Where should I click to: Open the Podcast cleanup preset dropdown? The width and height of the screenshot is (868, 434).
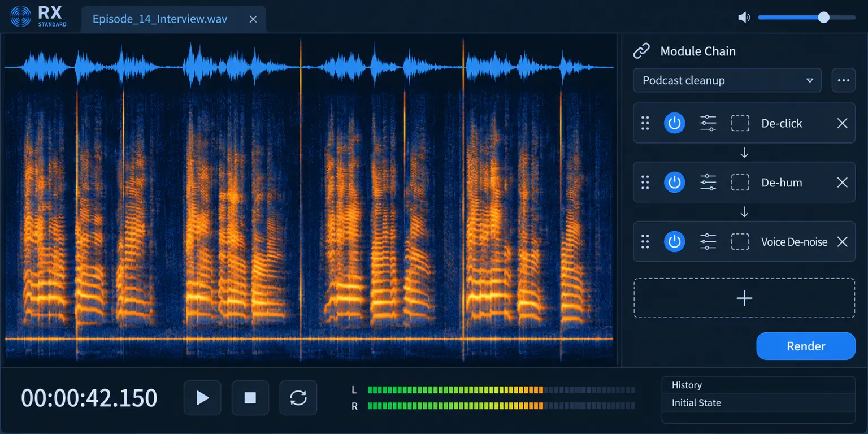727,80
